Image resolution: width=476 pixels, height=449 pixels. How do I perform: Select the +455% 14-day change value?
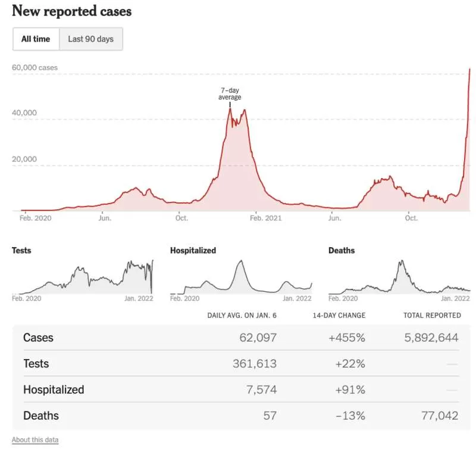pos(347,338)
